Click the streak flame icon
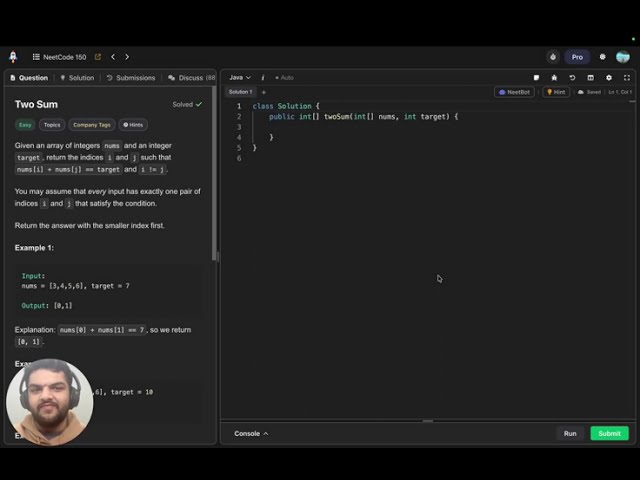Viewport: 640px width, 480px height. 553,57
